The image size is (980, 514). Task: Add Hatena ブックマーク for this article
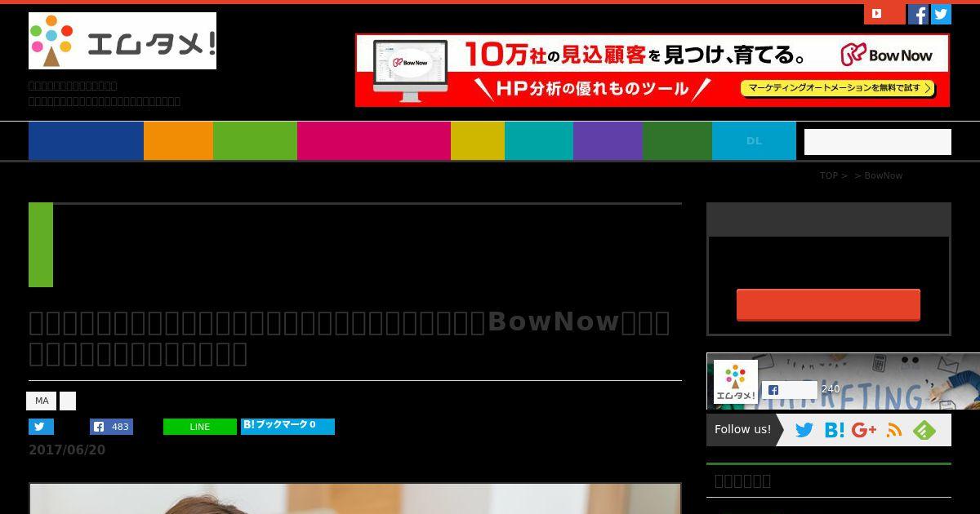coord(287,426)
